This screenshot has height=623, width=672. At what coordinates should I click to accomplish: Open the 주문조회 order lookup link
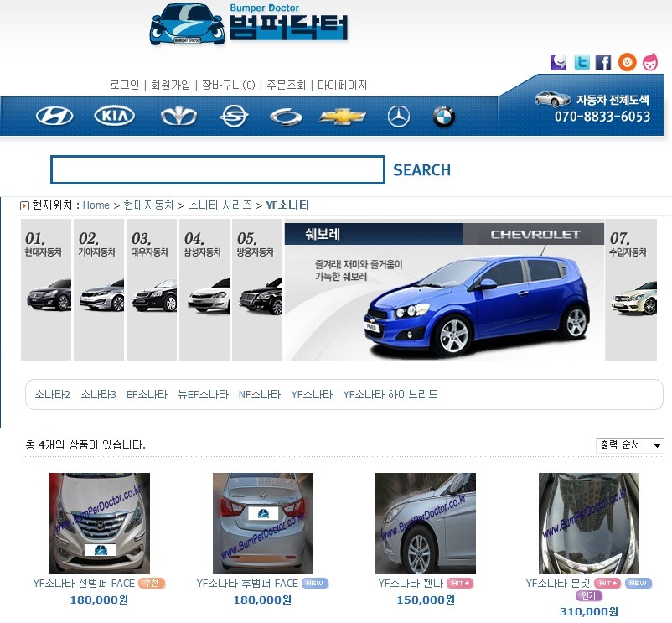tap(287, 85)
